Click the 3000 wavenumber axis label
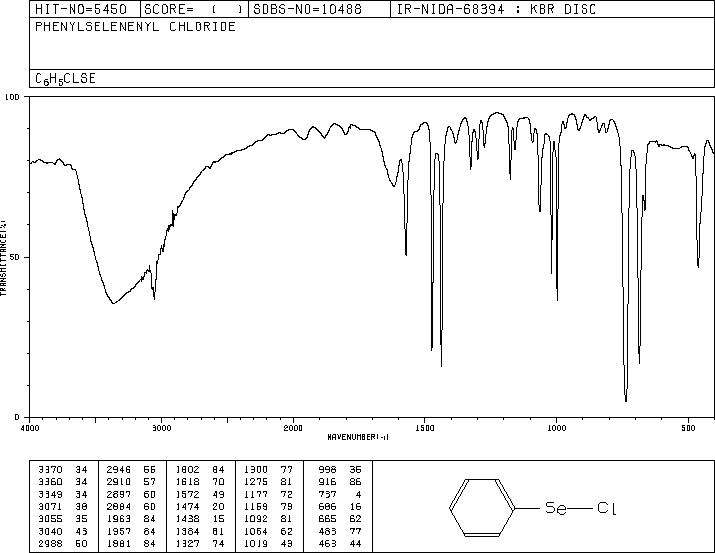The width and height of the screenshot is (715, 553). click(161, 428)
